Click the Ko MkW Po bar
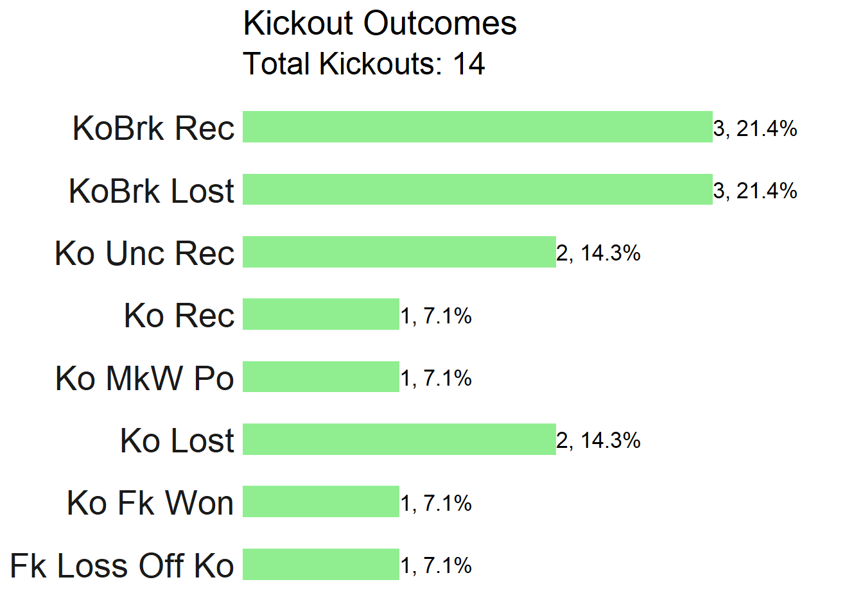This screenshot has width=863, height=616. pyautogui.click(x=321, y=377)
